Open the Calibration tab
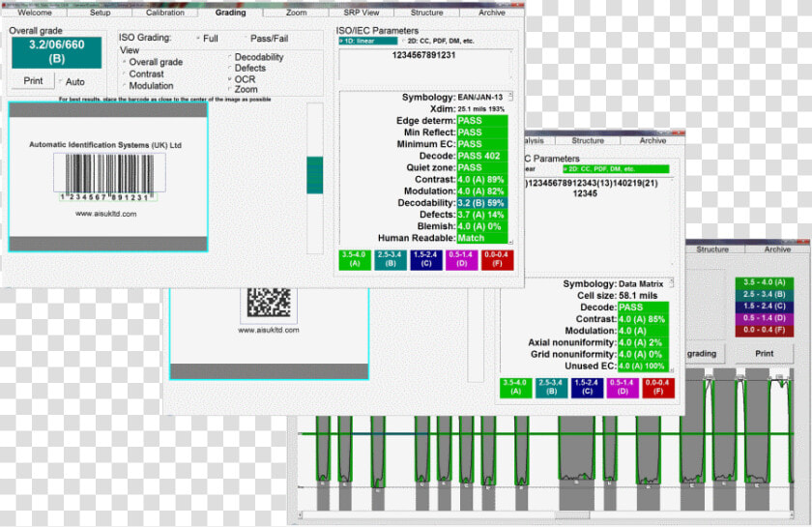812x527 pixels. pyautogui.click(x=164, y=13)
